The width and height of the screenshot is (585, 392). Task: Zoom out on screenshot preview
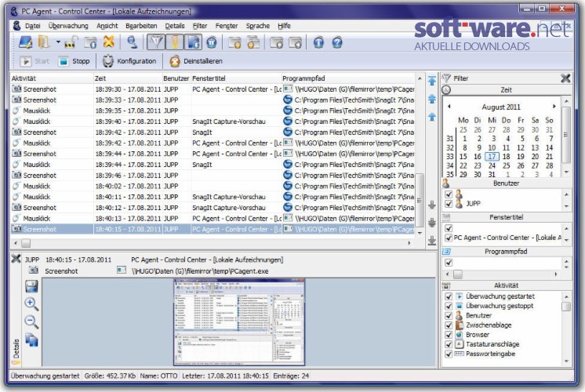coord(31,322)
